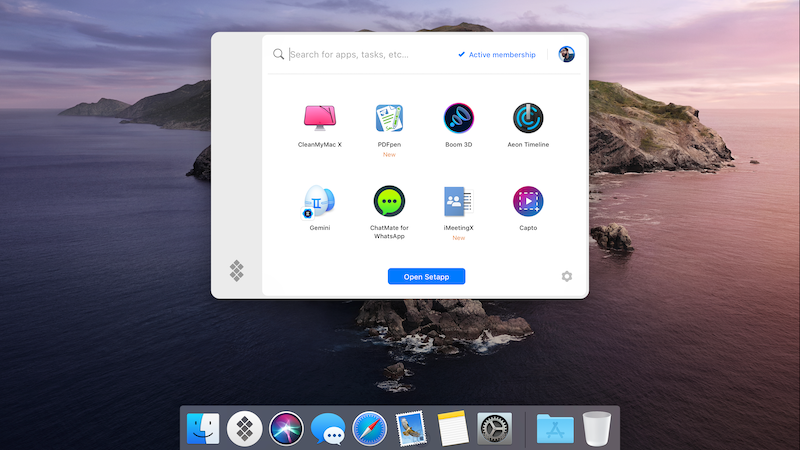The height and width of the screenshot is (450, 800).
Task: Click the Aeon Timeline label
Action: (528, 145)
